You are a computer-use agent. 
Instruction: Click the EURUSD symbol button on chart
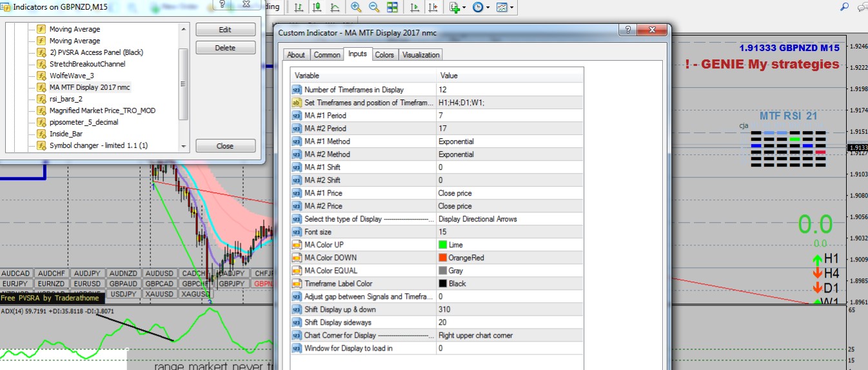pyautogui.click(x=86, y=283)
